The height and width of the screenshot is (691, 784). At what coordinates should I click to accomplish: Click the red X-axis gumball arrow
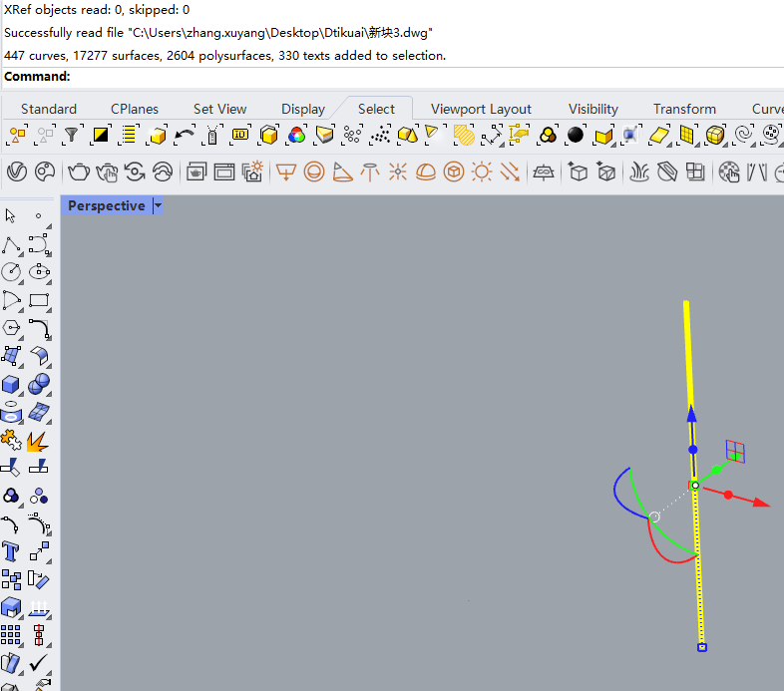(x=761, y=503)
